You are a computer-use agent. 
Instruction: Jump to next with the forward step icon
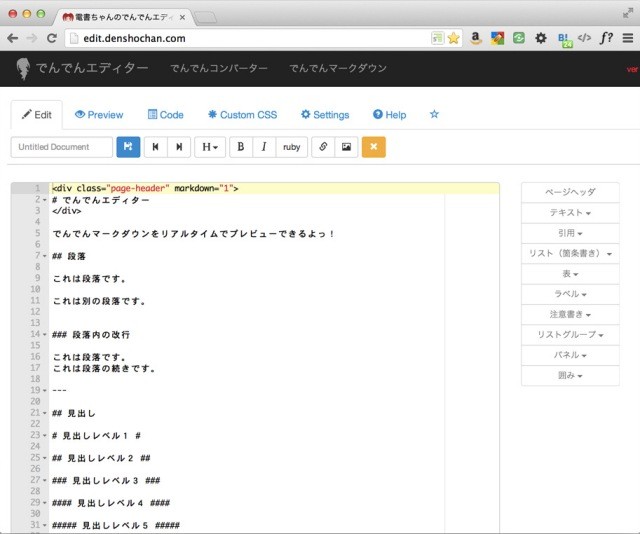point(179,147)
